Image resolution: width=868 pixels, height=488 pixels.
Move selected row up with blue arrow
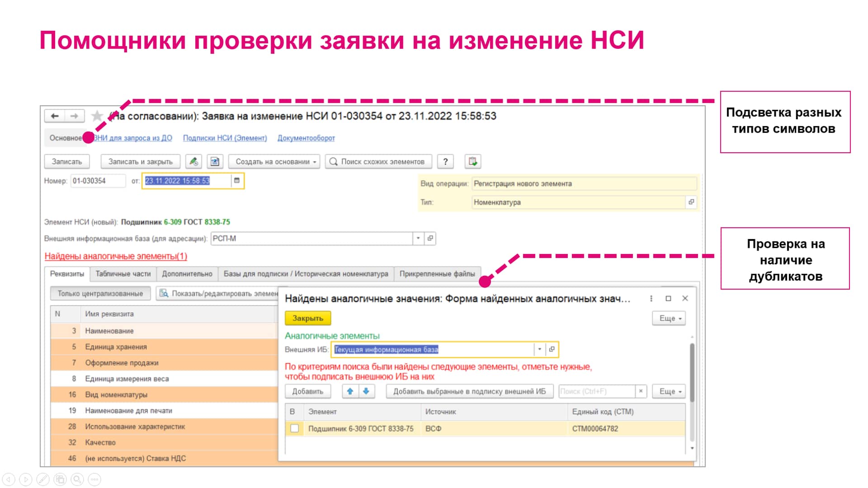350,391
